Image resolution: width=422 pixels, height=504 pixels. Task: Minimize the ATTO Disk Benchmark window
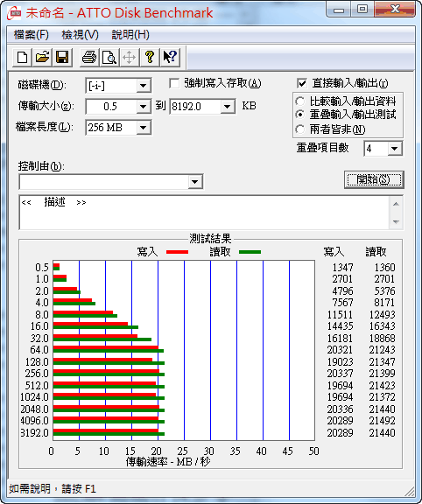coord(339,10)
